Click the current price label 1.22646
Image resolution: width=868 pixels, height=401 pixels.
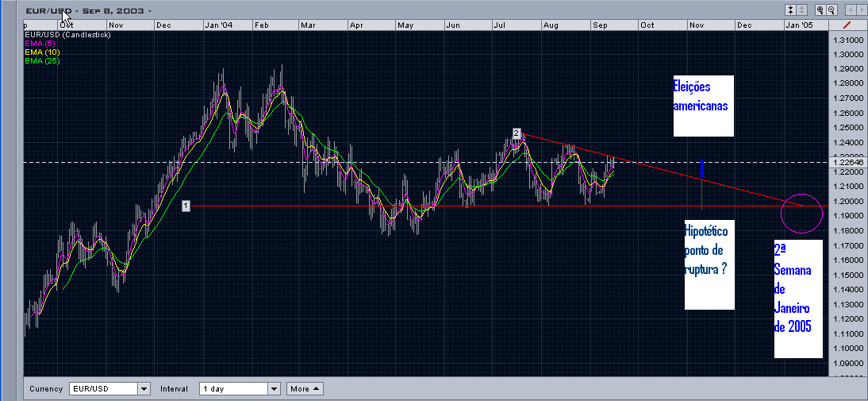[846, 162]
